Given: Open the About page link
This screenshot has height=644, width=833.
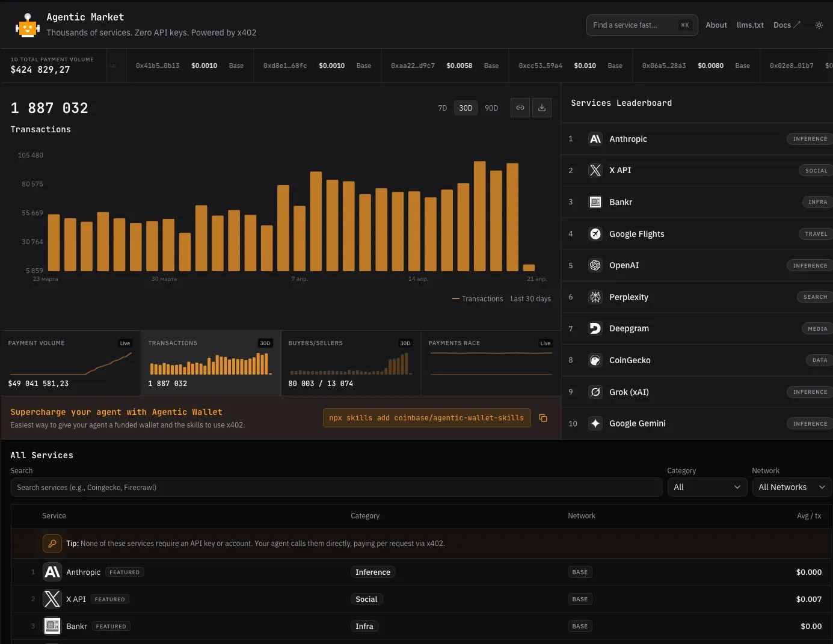Looking at the screenshot, I should point(716,25).
